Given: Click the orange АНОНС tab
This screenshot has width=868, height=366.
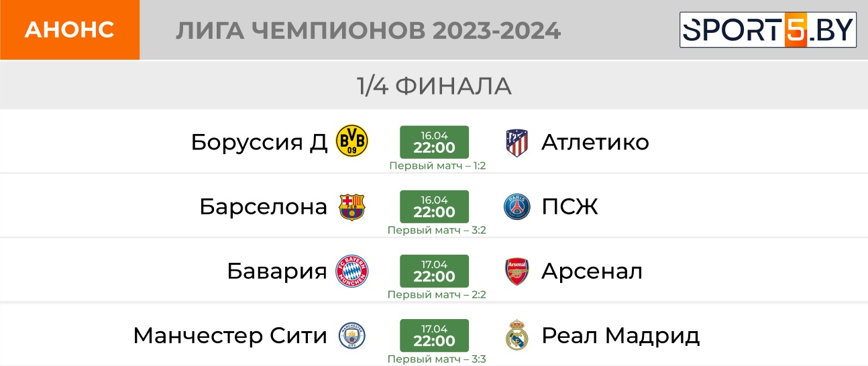Looking at the screenshot, I should pyautogui.click(x=70, y=29).
